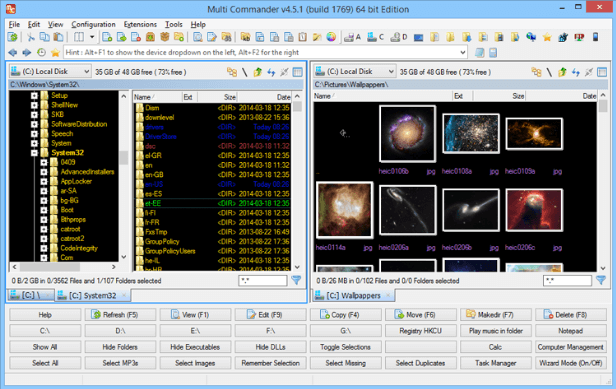
Task: Open the panel layout dropdown arrow
Action: [x=92, y=37]
